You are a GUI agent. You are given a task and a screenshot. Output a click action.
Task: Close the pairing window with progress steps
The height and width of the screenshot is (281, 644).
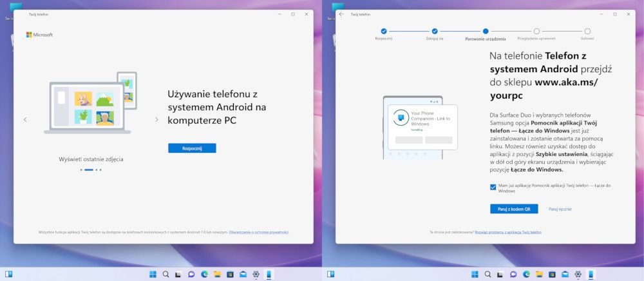(x=629, y=14)
